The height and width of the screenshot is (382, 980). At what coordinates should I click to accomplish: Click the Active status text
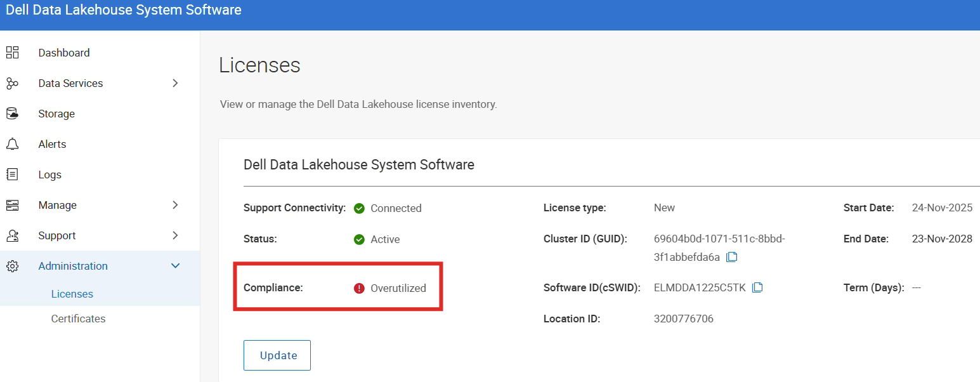coord(385,239)
